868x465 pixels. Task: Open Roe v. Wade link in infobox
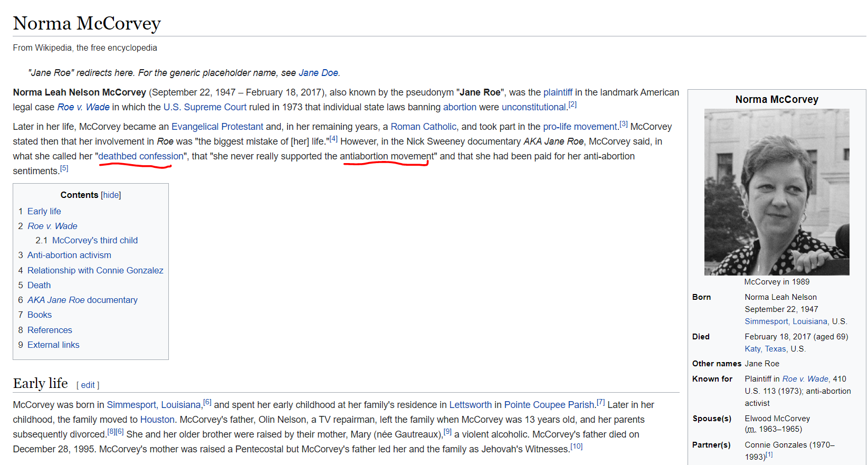point(806,379)
